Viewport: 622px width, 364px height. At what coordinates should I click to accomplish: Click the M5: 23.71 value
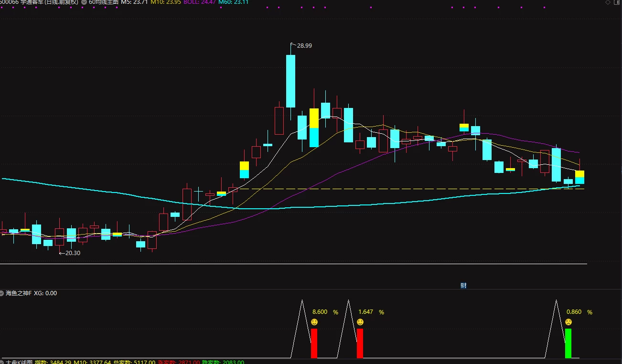tap(134, 2)
